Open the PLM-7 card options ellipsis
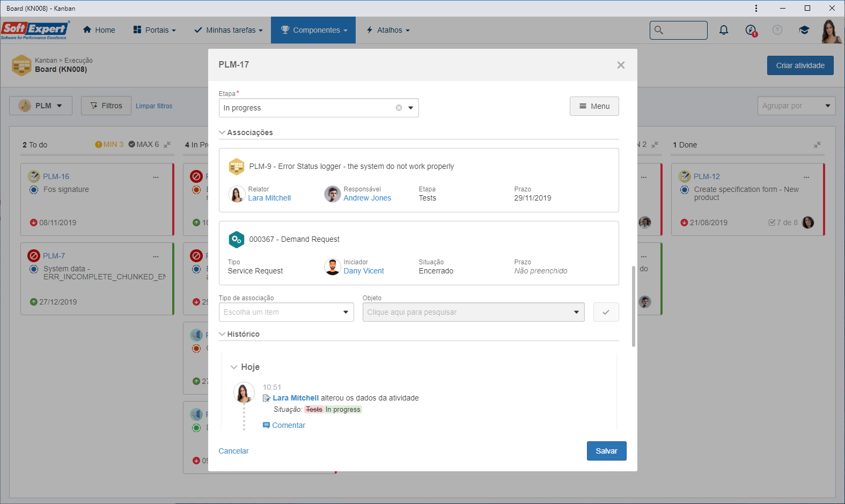 pyautogui.click(x=156, y=256)
